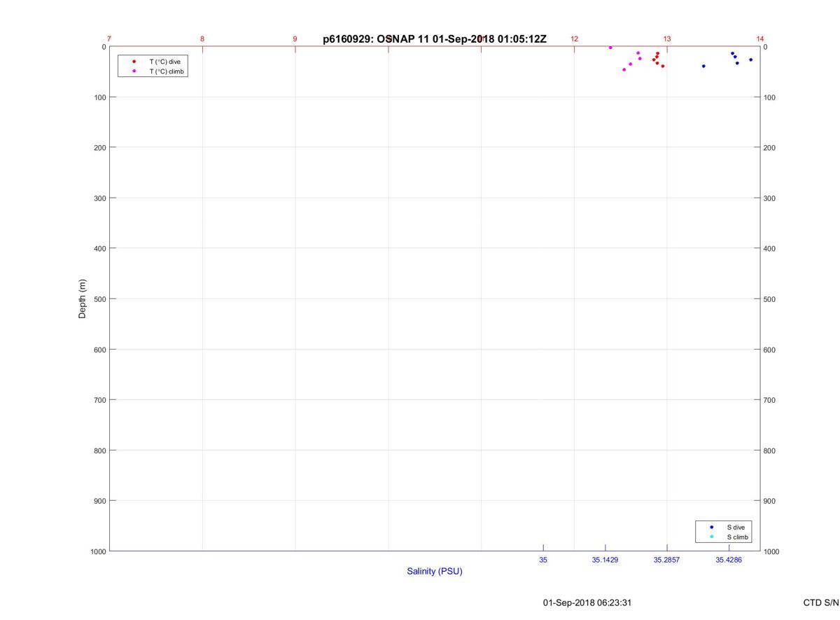
Task: Select temperature tick label '14' on top axis
Action: pyautogui.click(x=760, y=39)
